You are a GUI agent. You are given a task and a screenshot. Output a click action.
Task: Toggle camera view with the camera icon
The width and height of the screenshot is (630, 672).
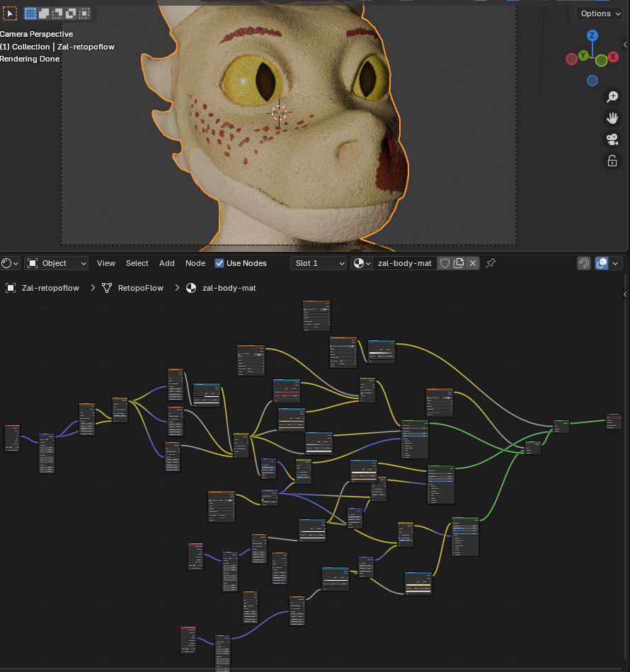coord(612,139)
